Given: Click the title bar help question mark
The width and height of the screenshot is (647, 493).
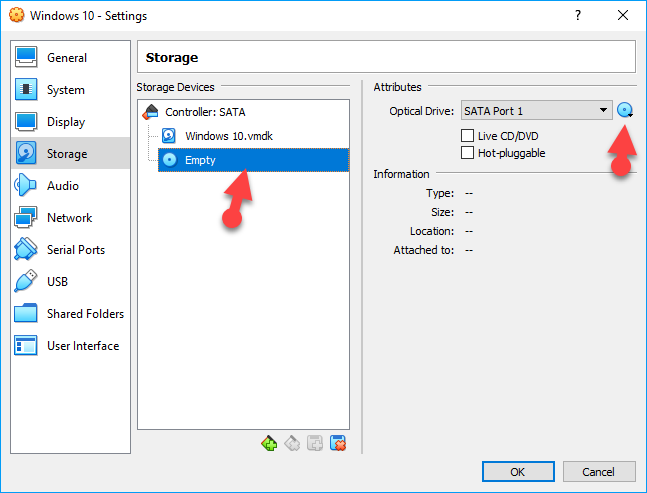Looking at the screenshot, I should tap(578, 16).
